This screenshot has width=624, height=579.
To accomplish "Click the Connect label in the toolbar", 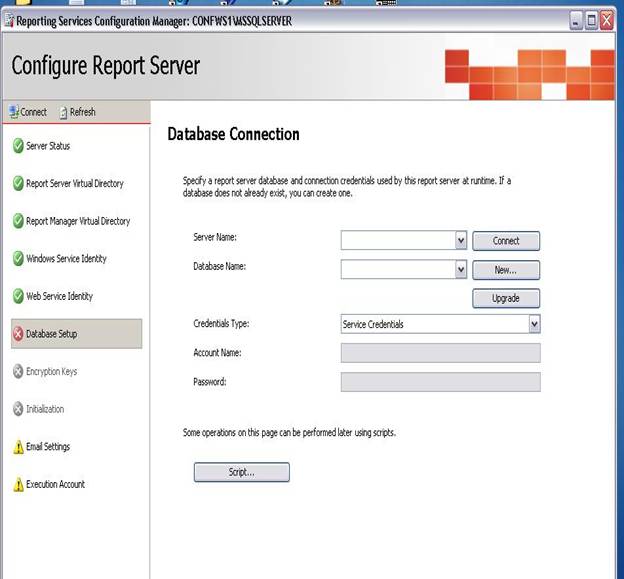I will (33, 112).
